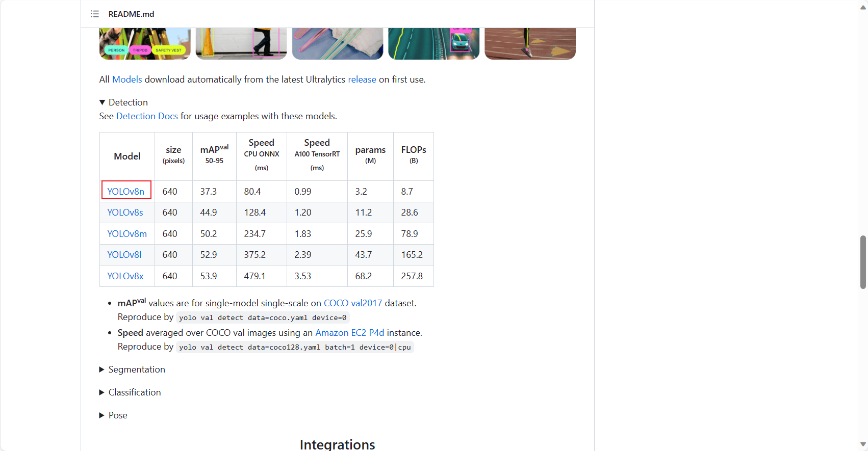The image size is (868, 451).
Task: Open the YOLOv8x model link
Action: click(125, 276)
